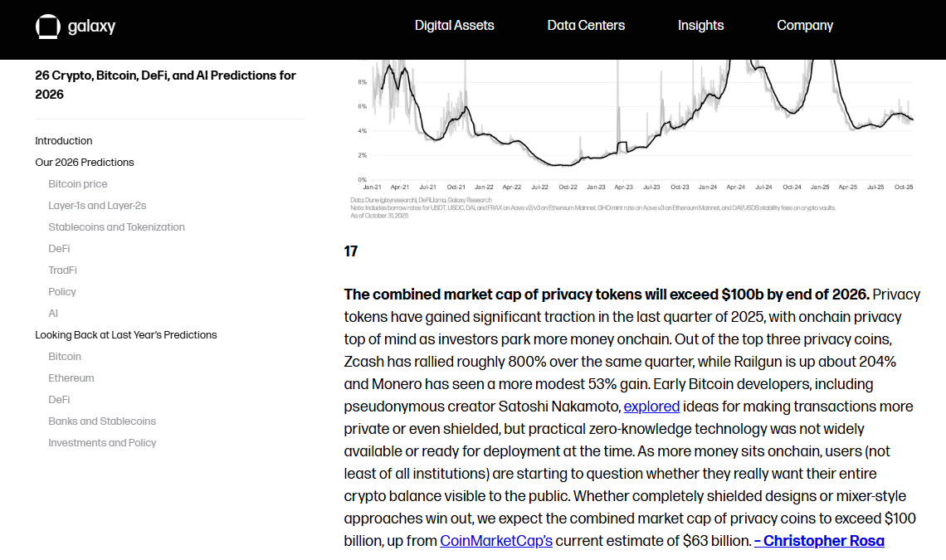Open the Ethereum retrospective section
Screen dimensions: 946x560
[x=71, y=377]
